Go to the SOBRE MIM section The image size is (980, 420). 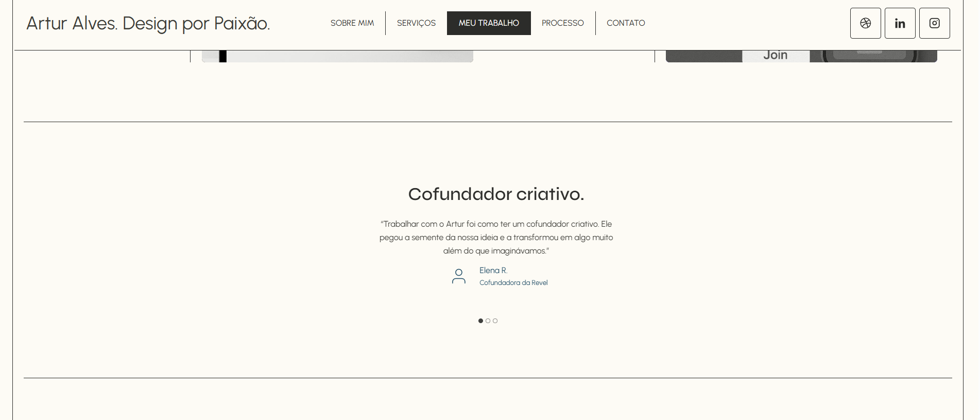point(352,23)
